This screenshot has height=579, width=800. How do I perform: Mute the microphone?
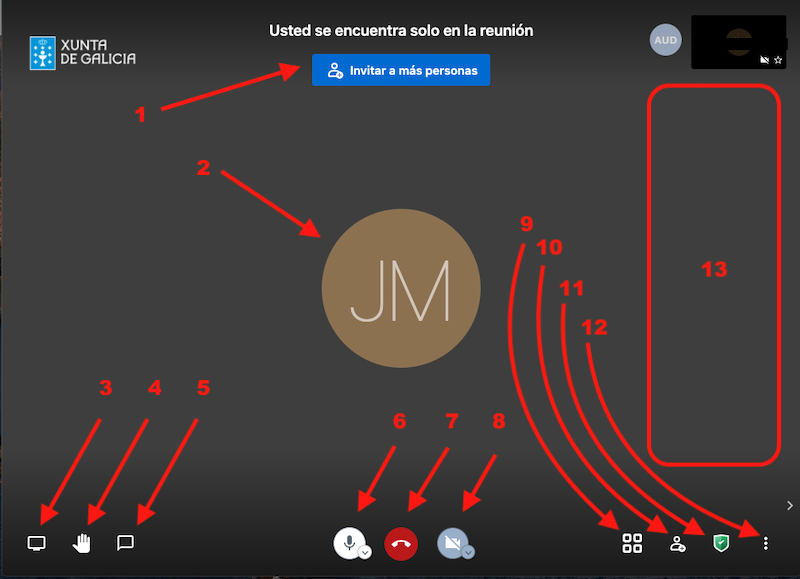(348, 542)
